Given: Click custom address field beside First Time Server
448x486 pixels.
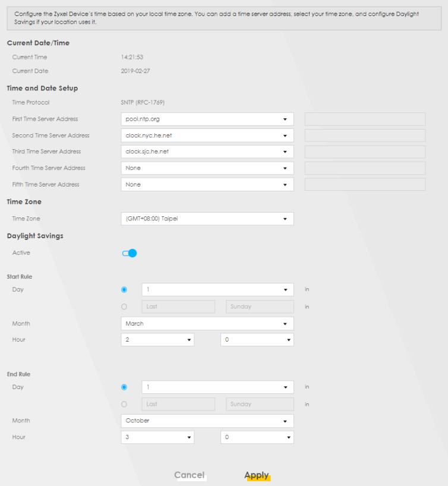Looking at the screenshot, I should point(365,119).
